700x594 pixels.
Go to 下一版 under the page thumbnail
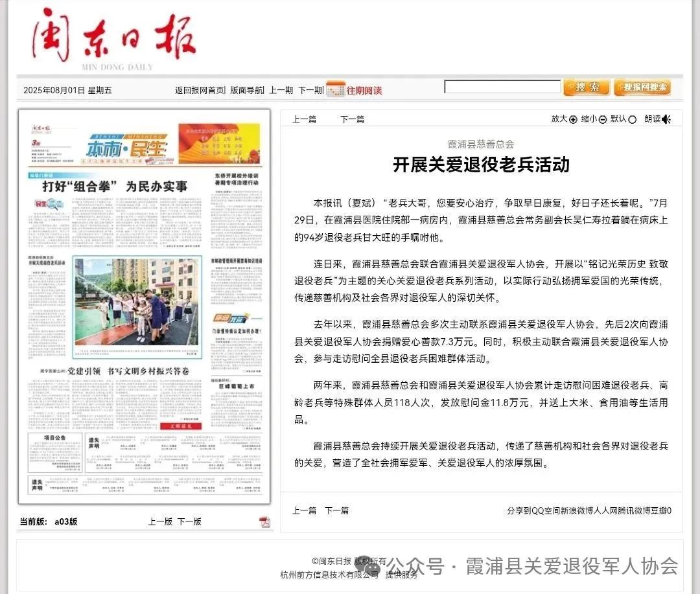[x=189, y=521]
